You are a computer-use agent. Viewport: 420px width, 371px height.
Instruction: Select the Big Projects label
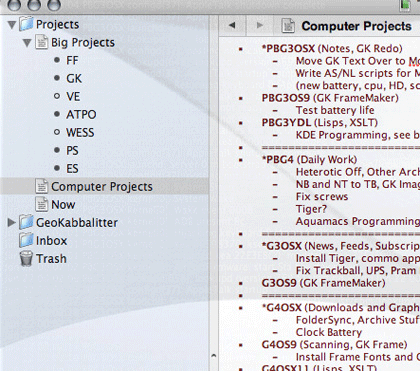pyautogui.click(x=83, y=42)
